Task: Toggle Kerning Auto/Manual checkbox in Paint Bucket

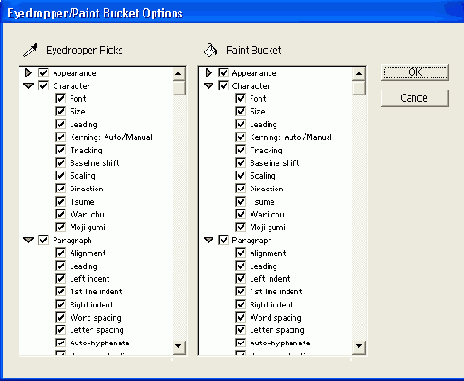Action: (x=240, y=137)
